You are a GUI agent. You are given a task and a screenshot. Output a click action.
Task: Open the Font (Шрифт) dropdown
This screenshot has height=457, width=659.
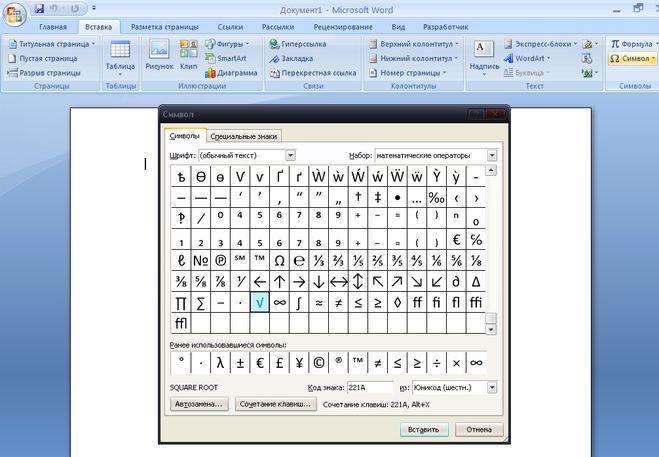[x=290, y=155]
